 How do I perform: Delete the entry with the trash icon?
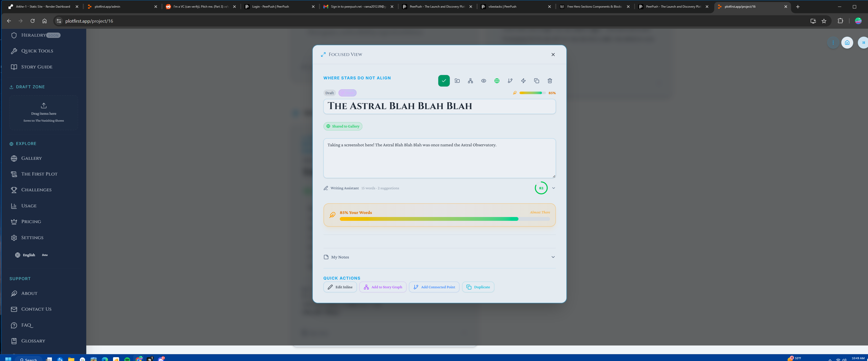[x=550, y=81]
